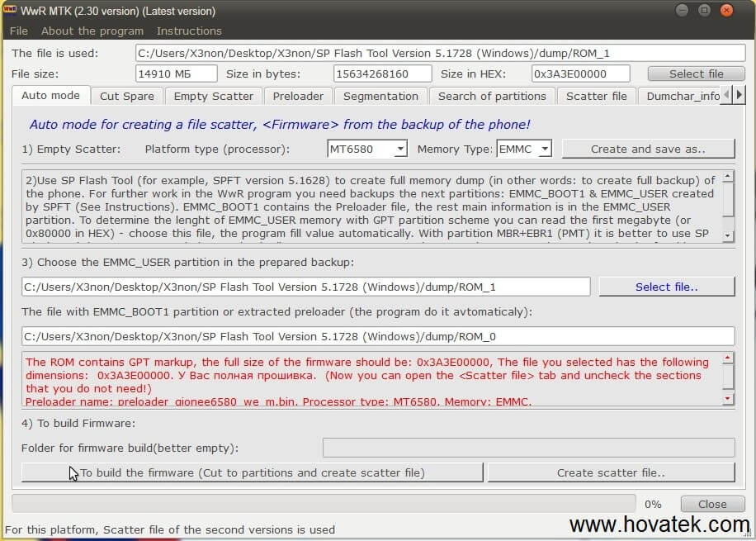Click the progress bar showing 0%
This screenshot has width=756, height=541.
pos(324,504)
